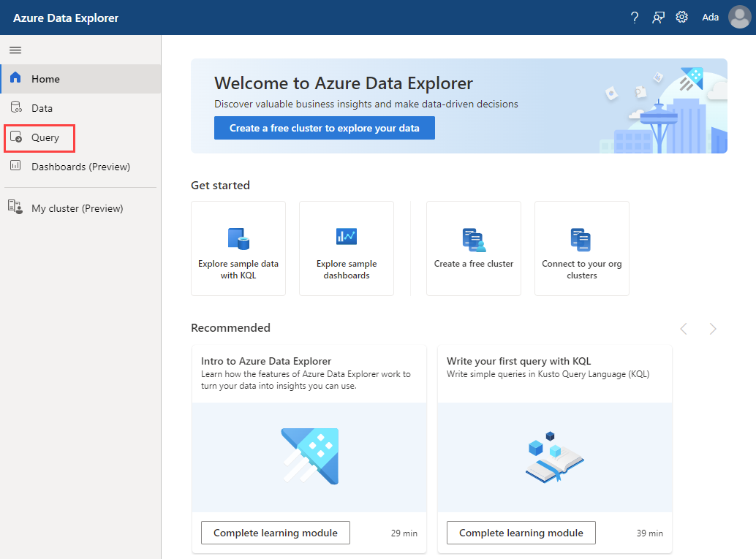
Task: Click the 39 min duration label
Action: 649,533
